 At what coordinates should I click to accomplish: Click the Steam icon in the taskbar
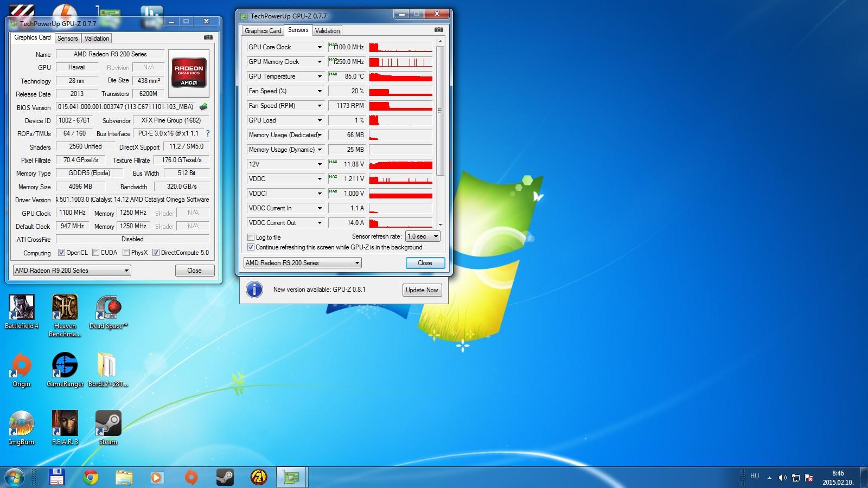225,477
